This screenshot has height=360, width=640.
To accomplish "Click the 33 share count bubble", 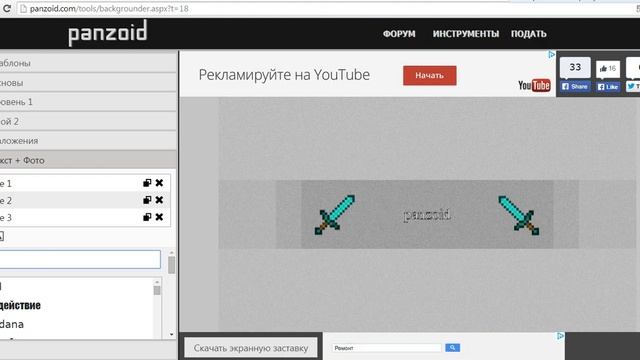I will click(x=575, y=67).
